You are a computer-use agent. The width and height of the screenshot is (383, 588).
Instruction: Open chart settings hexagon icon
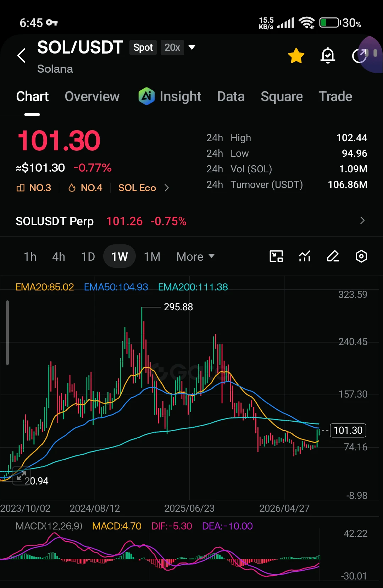(361, 256)
